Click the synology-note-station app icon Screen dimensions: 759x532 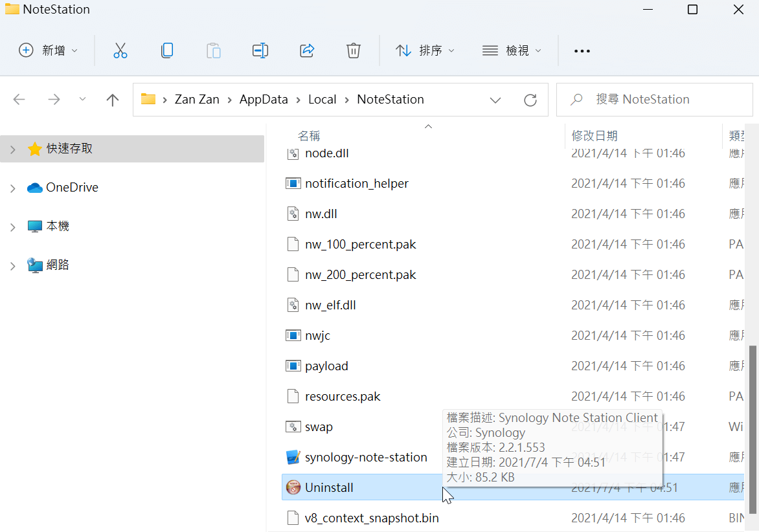pyautogui.click(x=293, y=457)
